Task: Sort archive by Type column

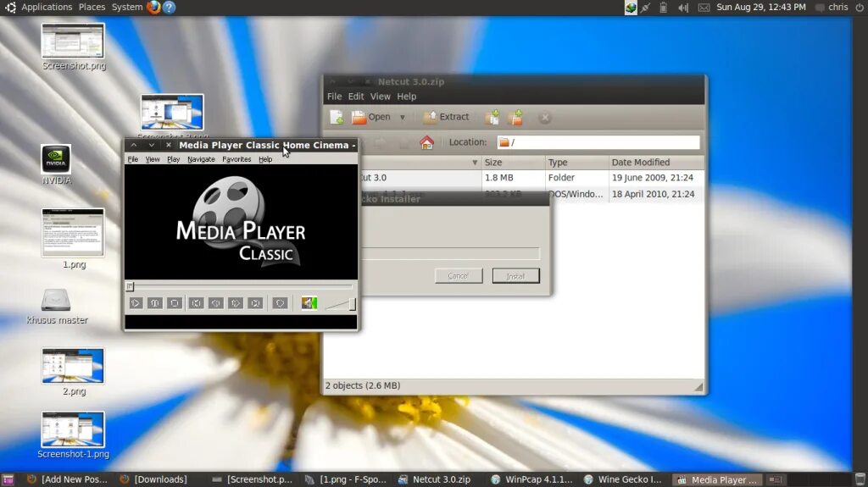Action: point(576,163)
